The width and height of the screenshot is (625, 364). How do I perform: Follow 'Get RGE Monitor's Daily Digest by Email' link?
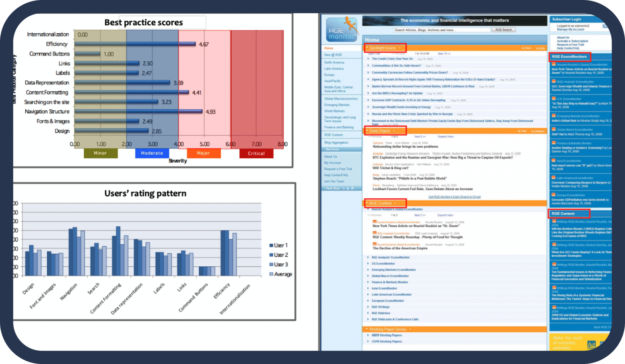tap(454, 197)
